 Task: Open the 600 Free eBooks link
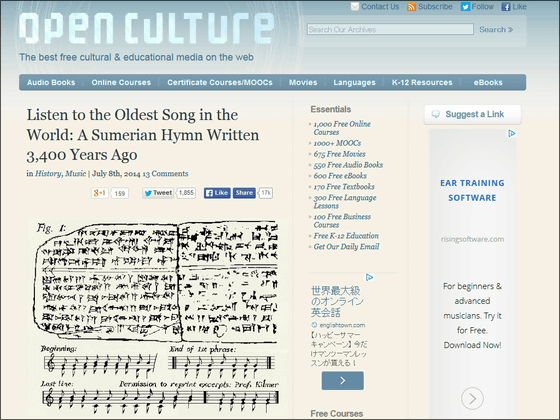pos(340,176)
